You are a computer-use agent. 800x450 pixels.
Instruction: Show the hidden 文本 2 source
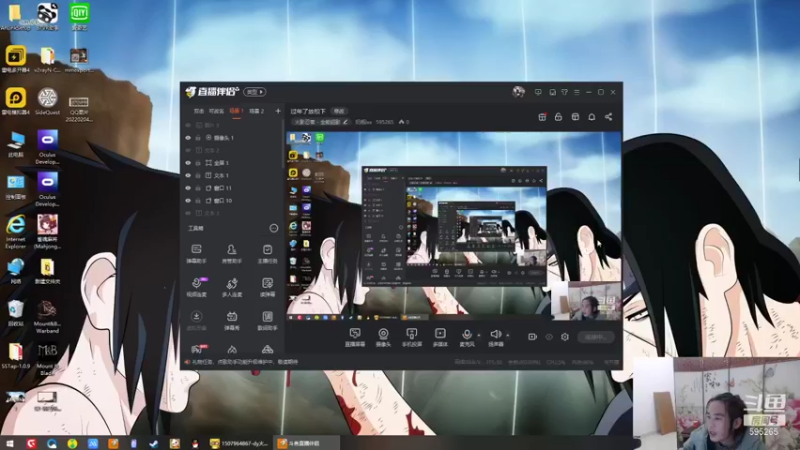(x=188, y=151)
